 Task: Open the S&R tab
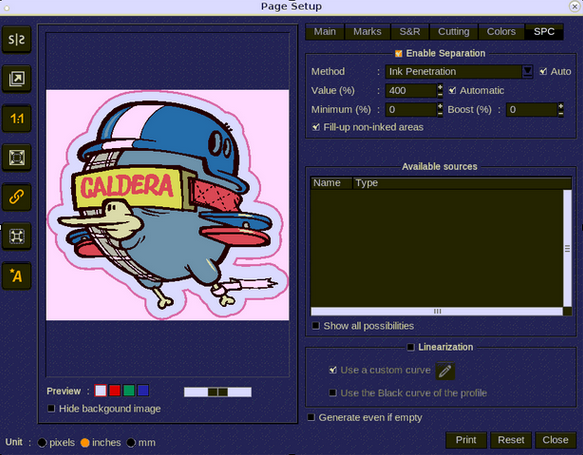point(410,32)
